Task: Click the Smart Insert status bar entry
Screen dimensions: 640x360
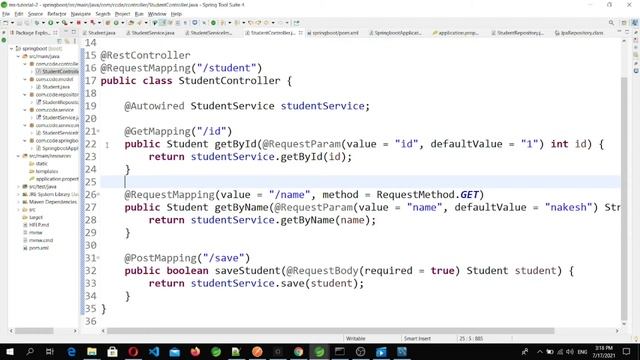Action: 417,339
